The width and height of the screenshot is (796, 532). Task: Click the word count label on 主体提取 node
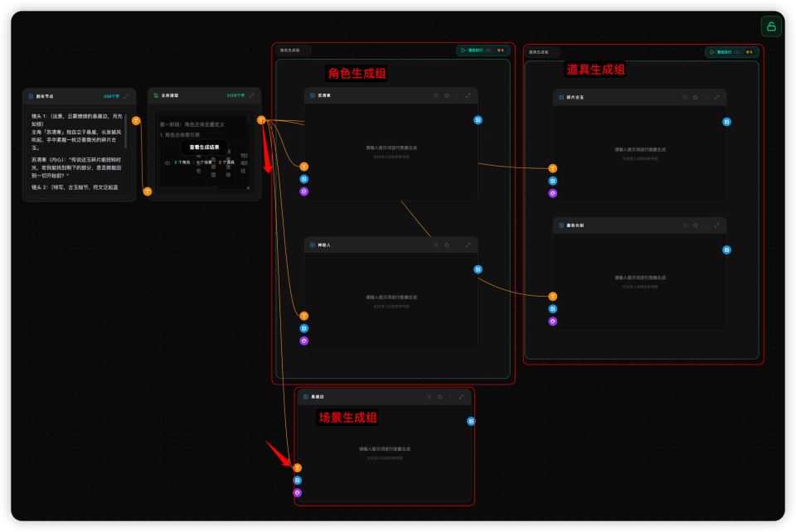click(x=235, y=95)
